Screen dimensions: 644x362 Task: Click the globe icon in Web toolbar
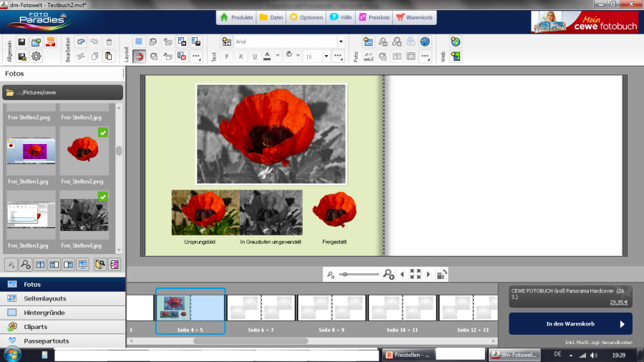pos(455,42)
